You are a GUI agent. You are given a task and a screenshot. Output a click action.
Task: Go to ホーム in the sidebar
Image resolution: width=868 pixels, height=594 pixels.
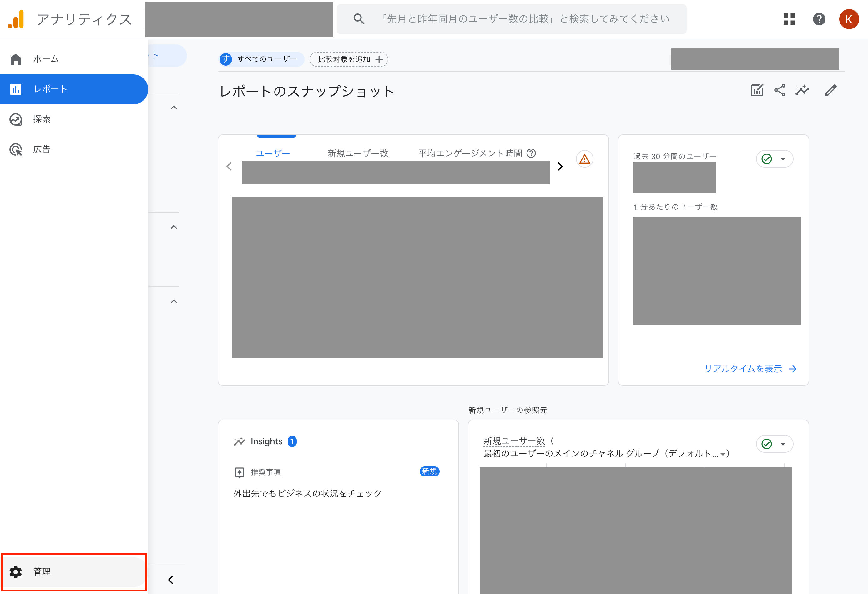point(74,59)
